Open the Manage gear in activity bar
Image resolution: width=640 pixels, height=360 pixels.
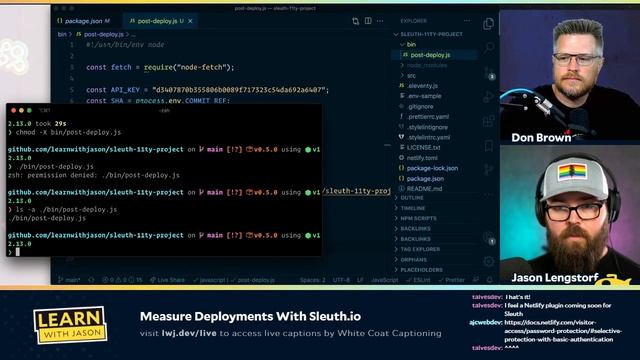pyautogui.click(x=488, y=261)
